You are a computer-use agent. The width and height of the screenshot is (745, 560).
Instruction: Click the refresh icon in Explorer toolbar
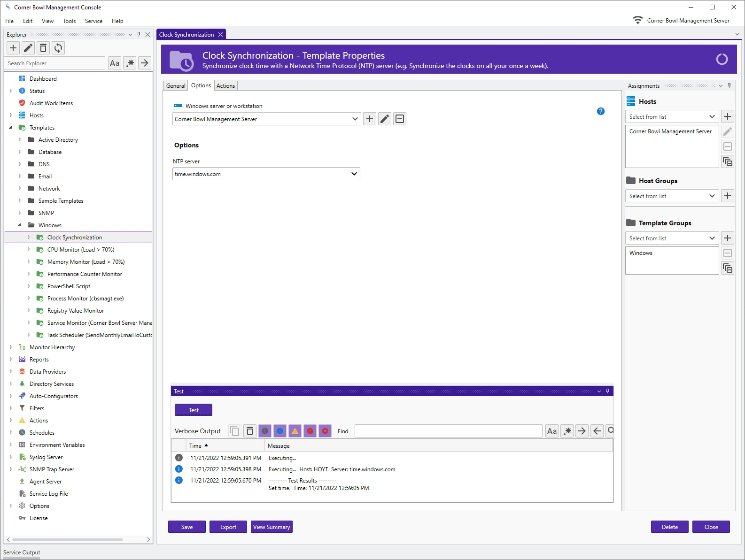[58, 48]
